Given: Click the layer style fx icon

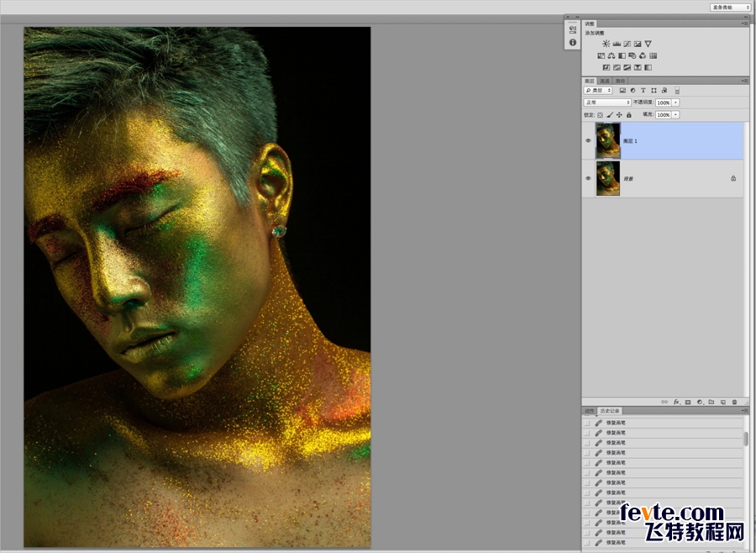Looking at the screenshot, I should point(676,403).
